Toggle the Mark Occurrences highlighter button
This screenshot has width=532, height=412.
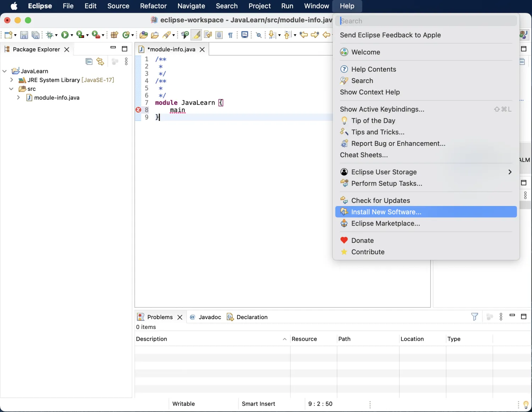196,35
